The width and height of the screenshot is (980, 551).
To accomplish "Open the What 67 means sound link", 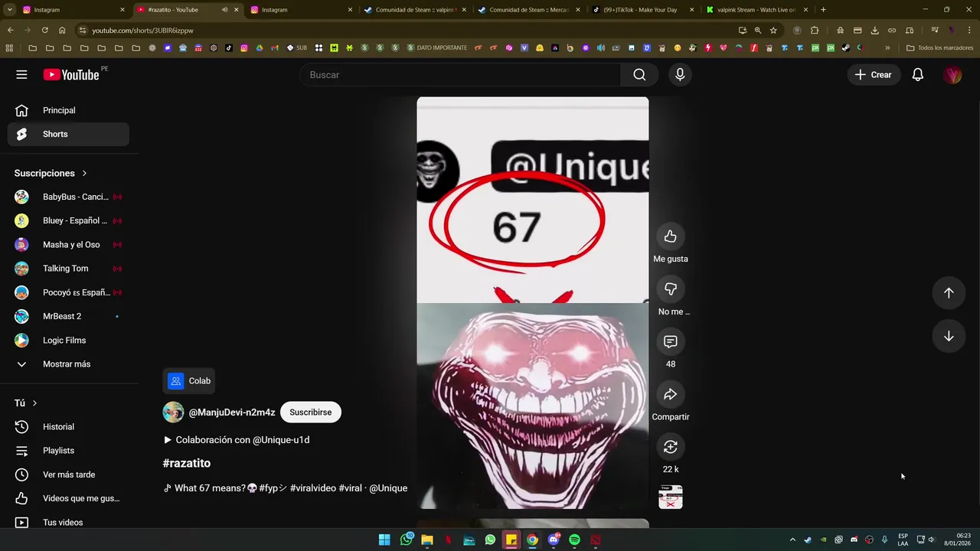I will pyautogui.click(x=286, y=488).
